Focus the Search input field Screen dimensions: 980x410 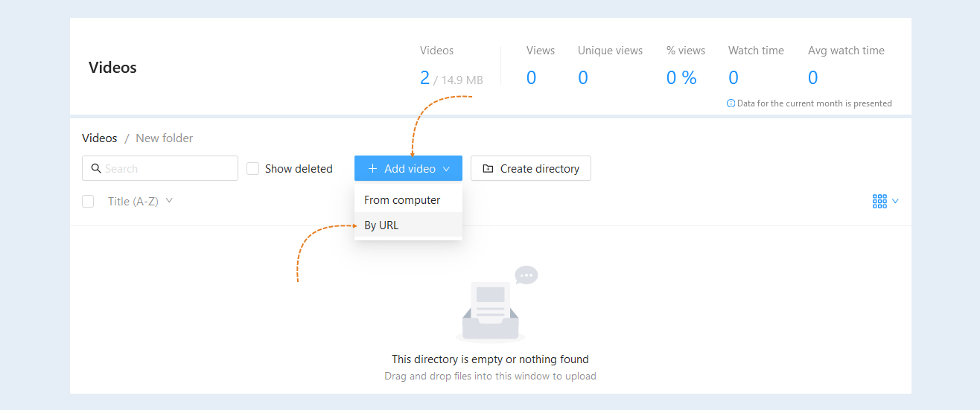point(160,168)
